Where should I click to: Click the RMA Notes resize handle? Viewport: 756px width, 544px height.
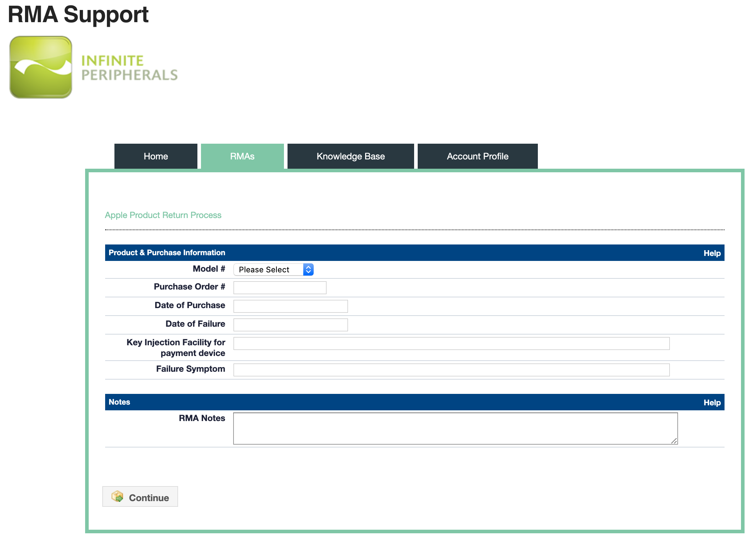pos(674,441)
